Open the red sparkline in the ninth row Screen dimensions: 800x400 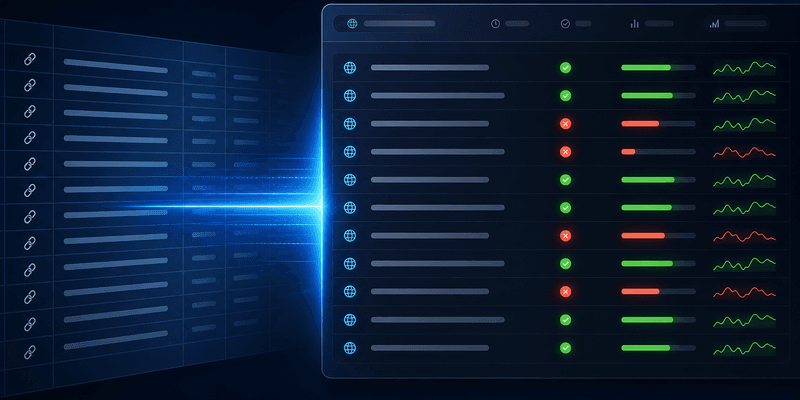(744, 292)
